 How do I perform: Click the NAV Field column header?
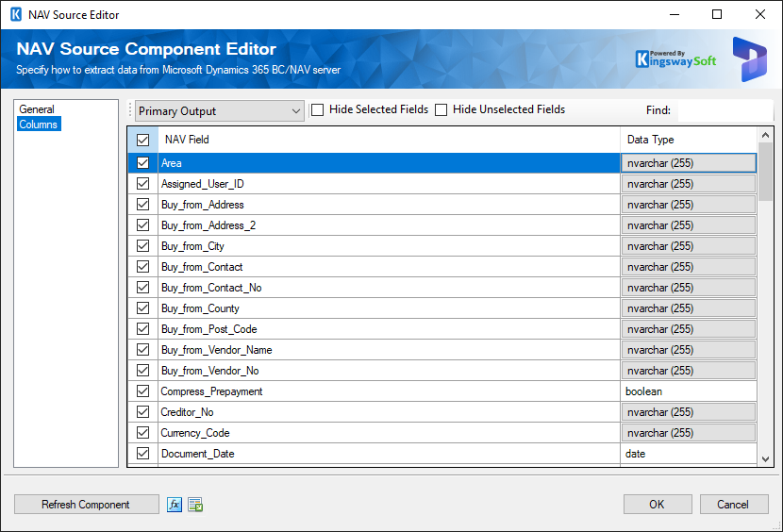tap(389, 140)
